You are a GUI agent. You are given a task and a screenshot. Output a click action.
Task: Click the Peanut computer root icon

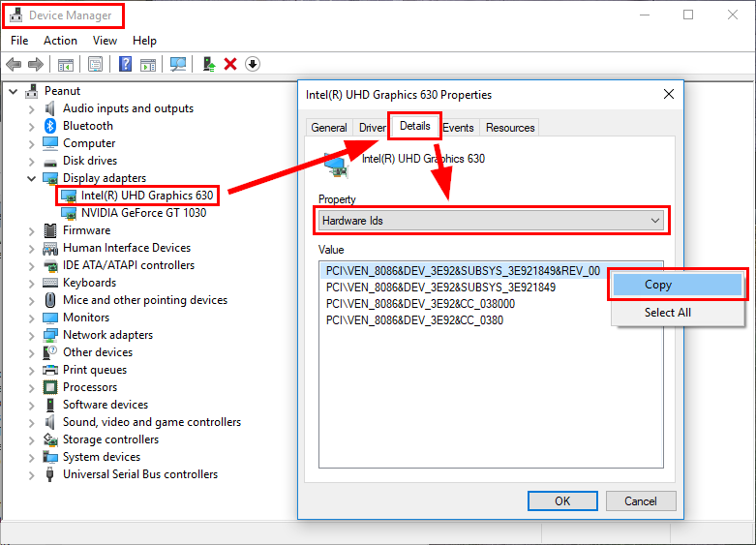click(x=32, y=91)
